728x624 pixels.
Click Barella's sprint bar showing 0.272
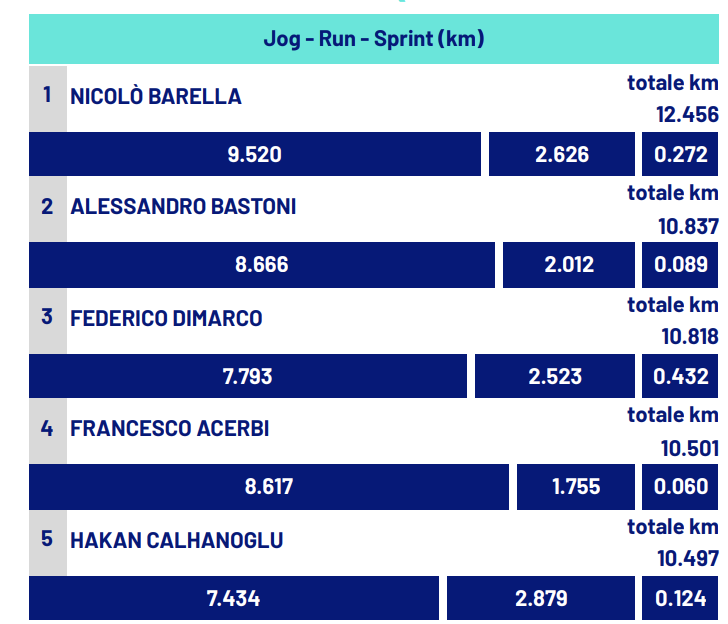pyautogui.click(x=680, y=154)
